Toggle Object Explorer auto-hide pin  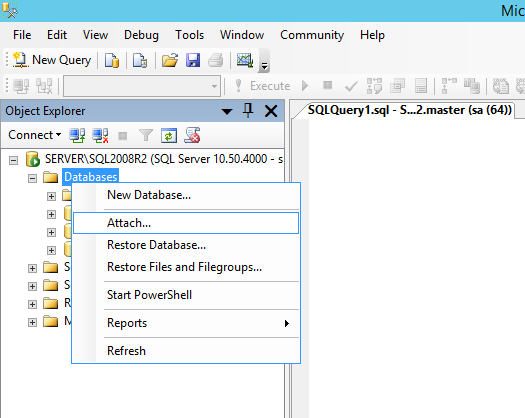pos(248,111)
